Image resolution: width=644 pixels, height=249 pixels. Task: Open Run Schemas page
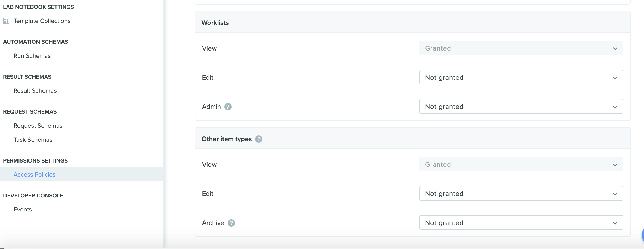32,56
